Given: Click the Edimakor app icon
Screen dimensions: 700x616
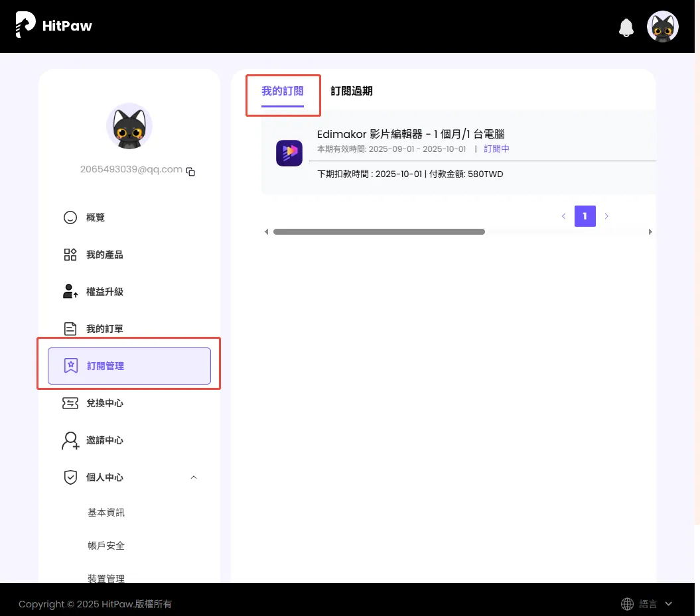Looking at the screenshot, I should pos(289,153).
